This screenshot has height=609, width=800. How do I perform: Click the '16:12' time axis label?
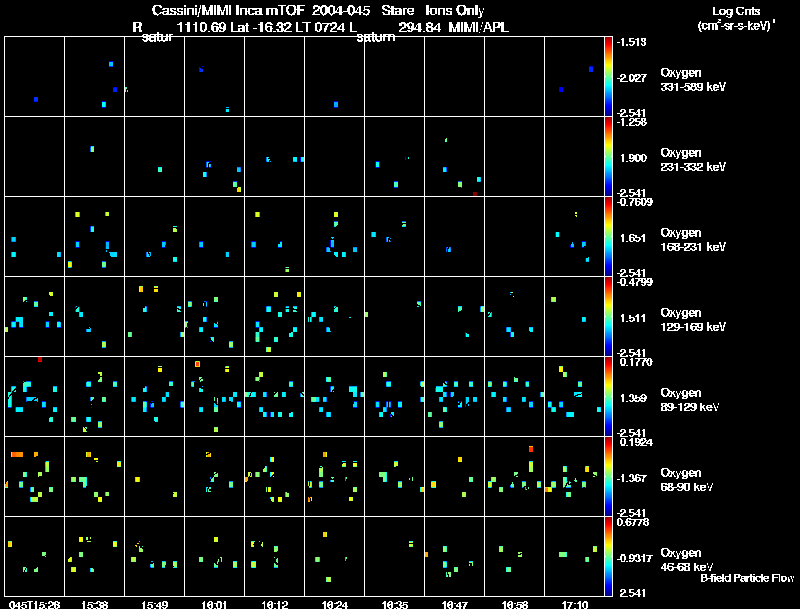click(274, 604)
